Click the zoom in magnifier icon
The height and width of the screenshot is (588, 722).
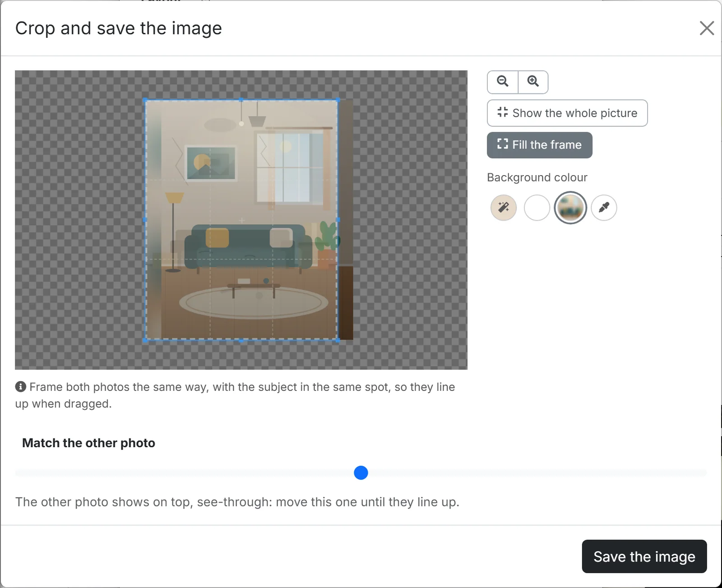pyautogui.click(x=533, y=82)
